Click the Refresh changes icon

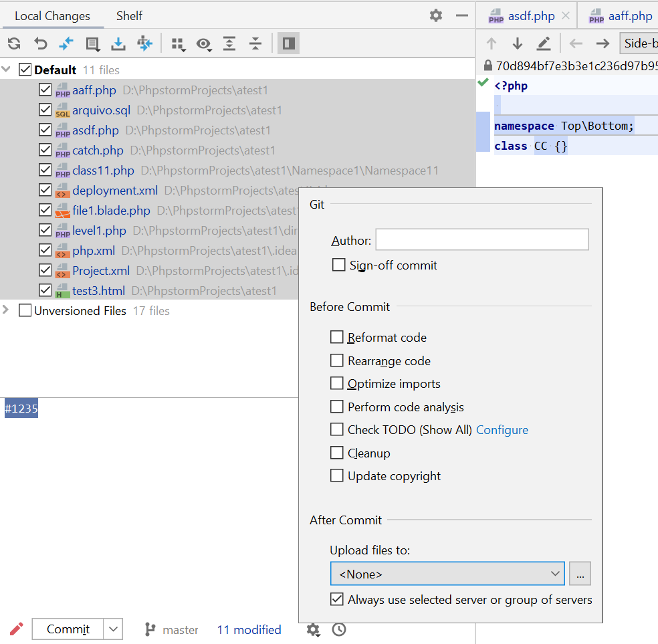[x=14, y=43]
